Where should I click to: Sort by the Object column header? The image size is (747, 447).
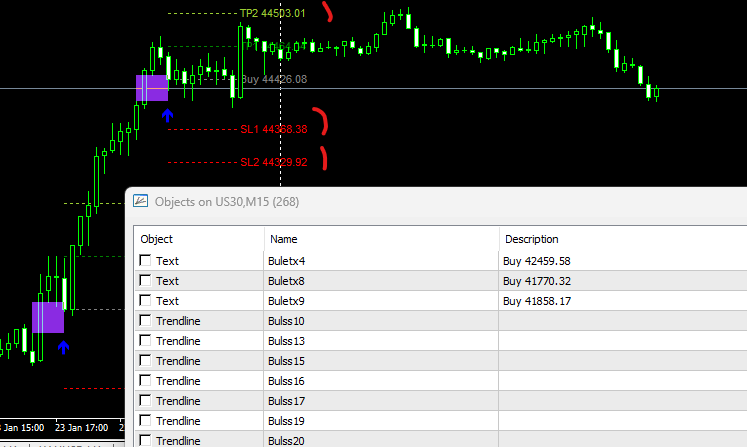[x=199, y=239]
